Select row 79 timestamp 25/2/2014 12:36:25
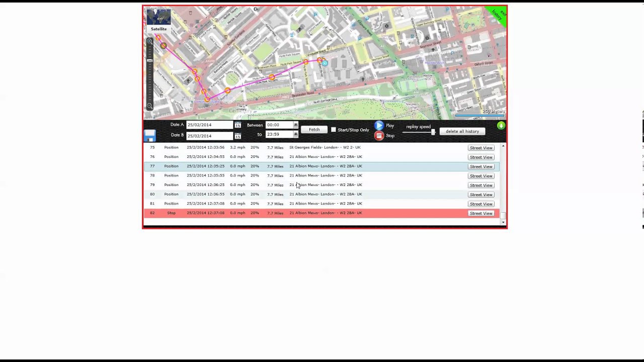Screen dimensions: 644x362 coord(205,185)
